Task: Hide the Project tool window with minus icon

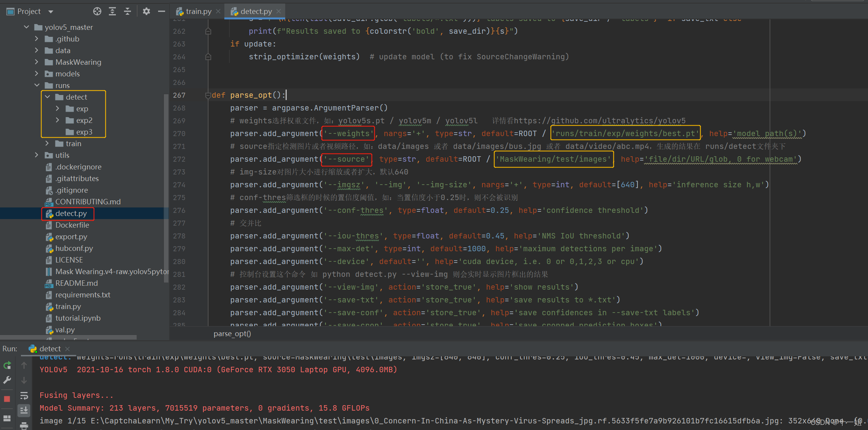Action: coord(162,11)
